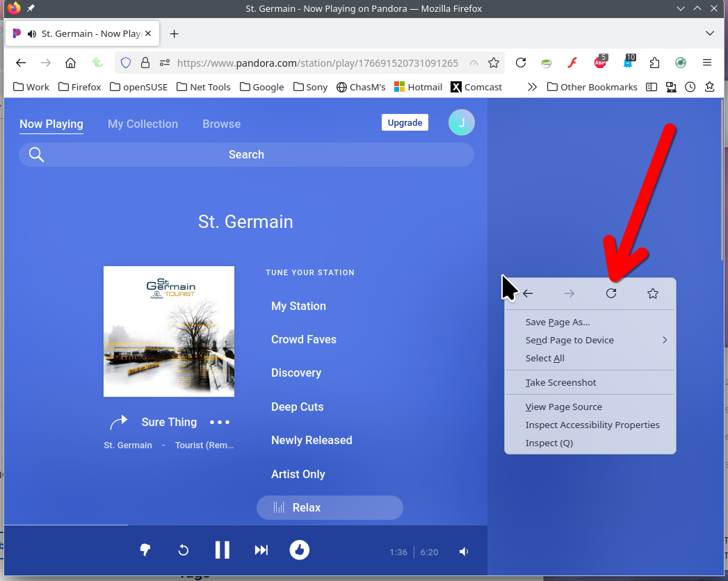Open the Hotmail bookmark
Viewport: 728px width, 581px height.
418,88
